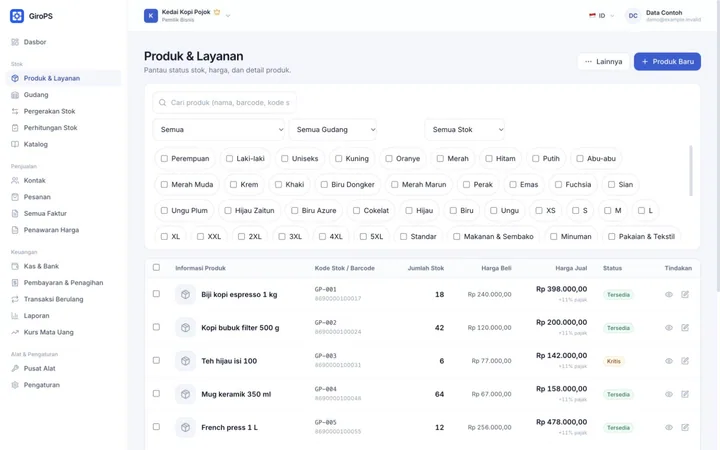Image resolution: width=720 pixels, height=450 pixels.
Task: Edit Kopi bubuk filter 500 g product
Action: point(685,327)
